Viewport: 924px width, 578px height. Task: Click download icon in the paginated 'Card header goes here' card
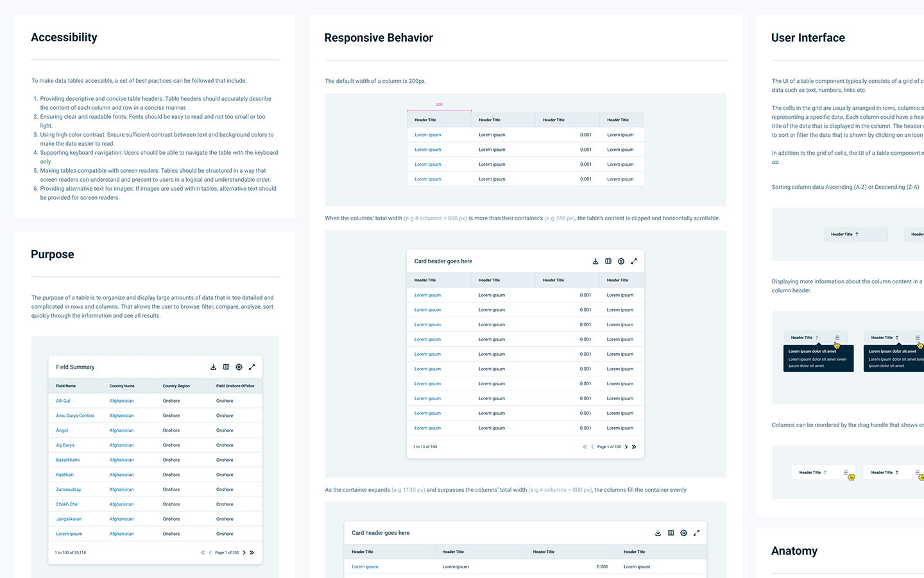[595, 261]
